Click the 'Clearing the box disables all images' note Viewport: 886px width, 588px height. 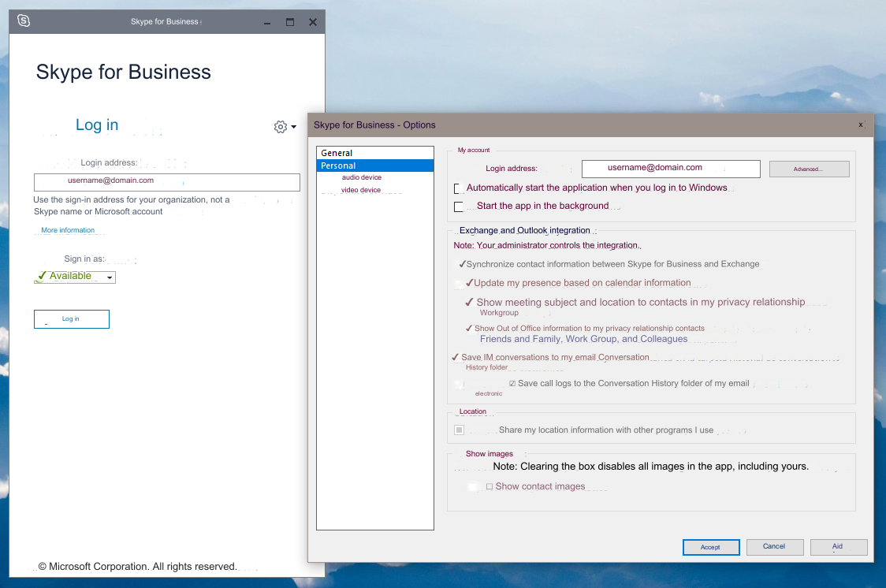650,467
